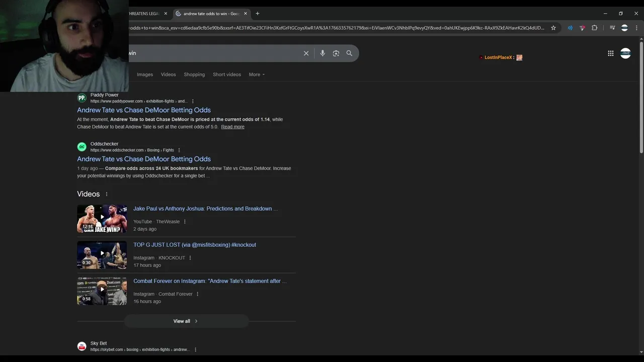The width and height of the screenshot is (644, 362).
Task: Open the Google apps grid
Action: (611, 53)
